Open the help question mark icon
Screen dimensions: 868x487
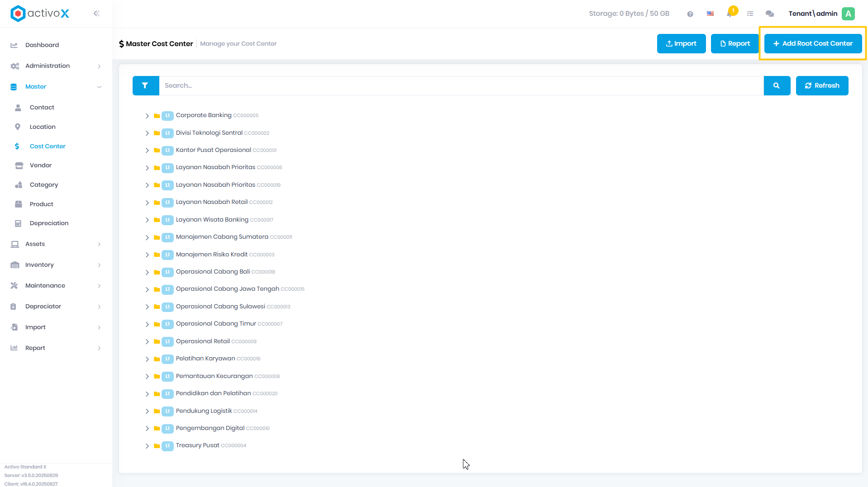[690, 14]
